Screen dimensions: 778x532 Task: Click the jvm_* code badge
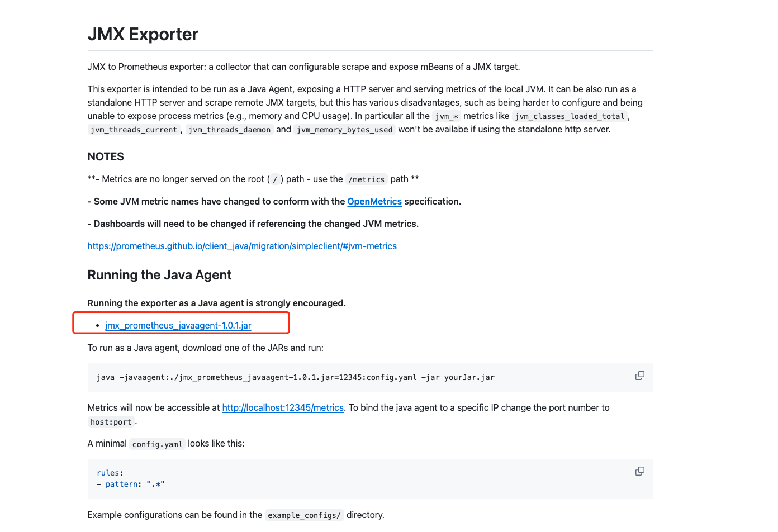(445, 116)
